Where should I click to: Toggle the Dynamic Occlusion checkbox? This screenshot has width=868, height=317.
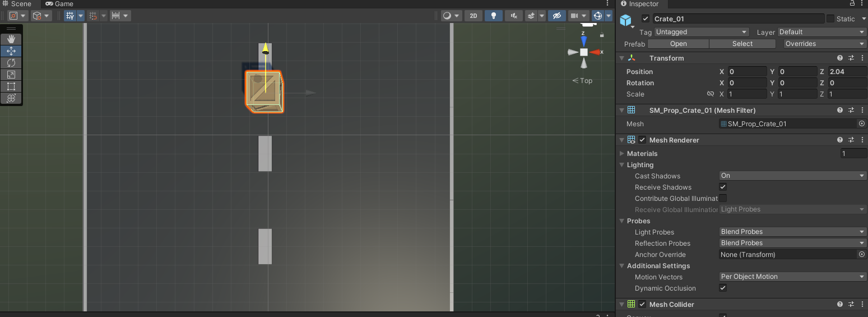click(x=723, y=288)
